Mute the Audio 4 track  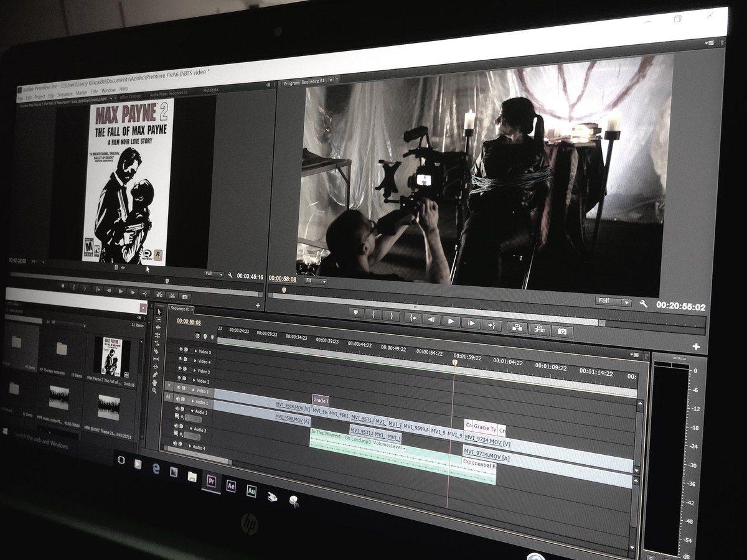[175, 443]
